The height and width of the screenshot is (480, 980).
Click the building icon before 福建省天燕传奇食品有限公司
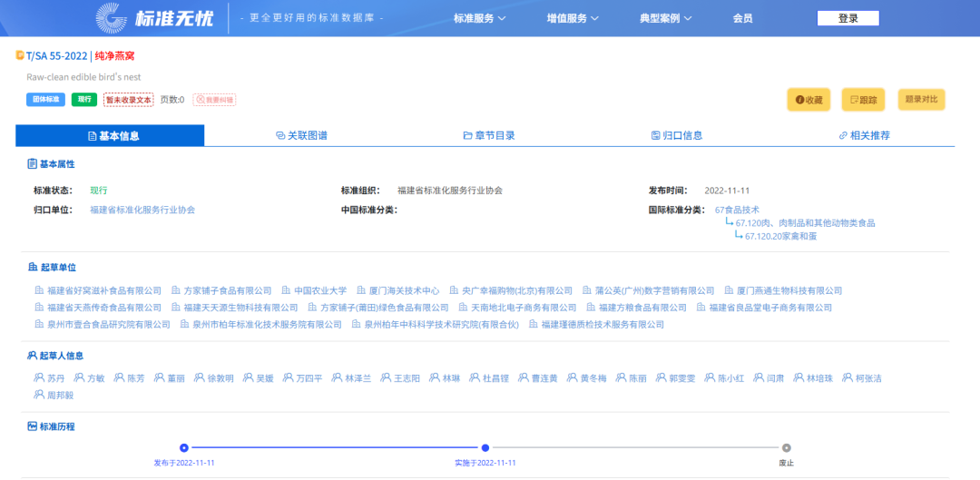(x=39, y=308)
